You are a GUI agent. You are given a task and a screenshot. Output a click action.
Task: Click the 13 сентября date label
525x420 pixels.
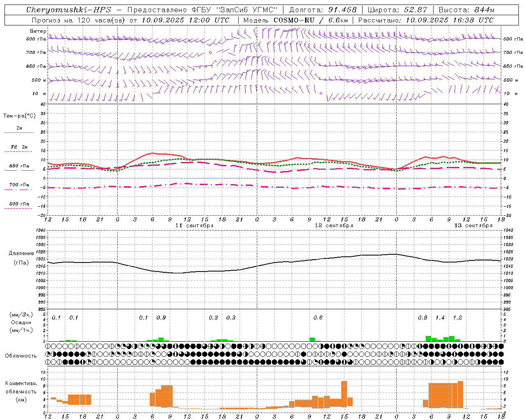click(x=473, y=226)
